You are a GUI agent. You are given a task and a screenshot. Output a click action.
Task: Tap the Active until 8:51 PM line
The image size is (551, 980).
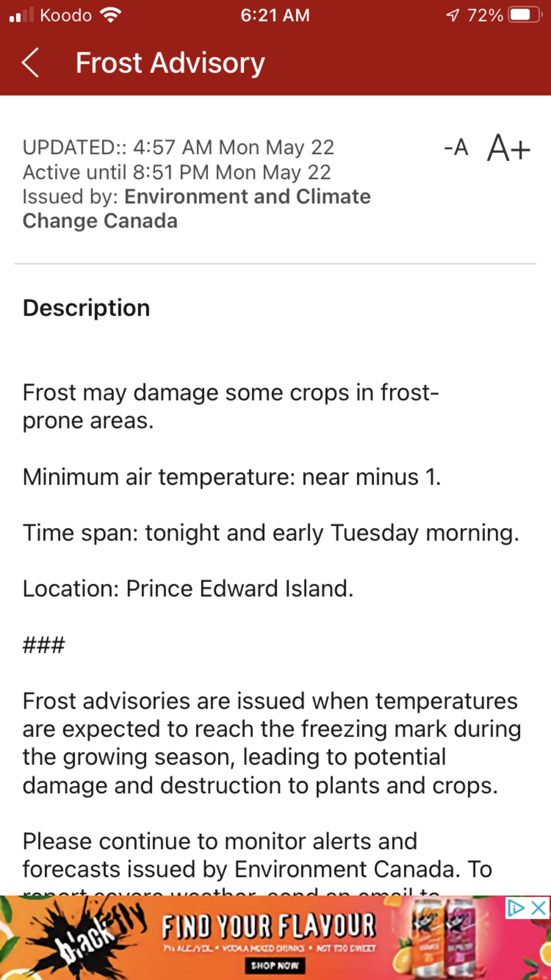176,173
